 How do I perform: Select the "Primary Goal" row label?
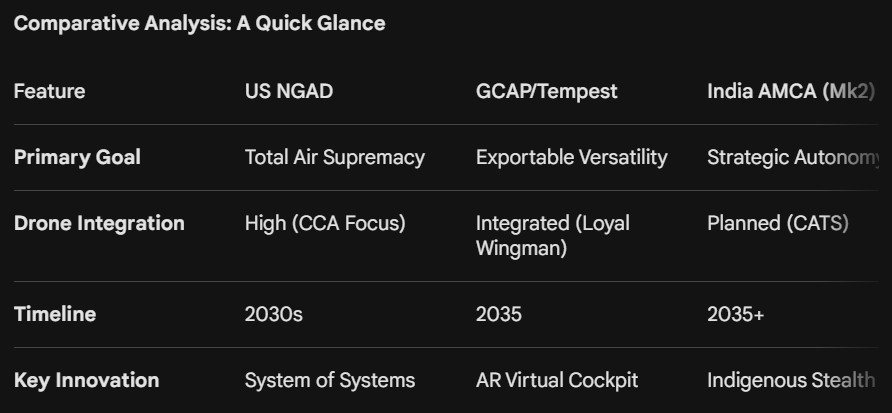77,157
